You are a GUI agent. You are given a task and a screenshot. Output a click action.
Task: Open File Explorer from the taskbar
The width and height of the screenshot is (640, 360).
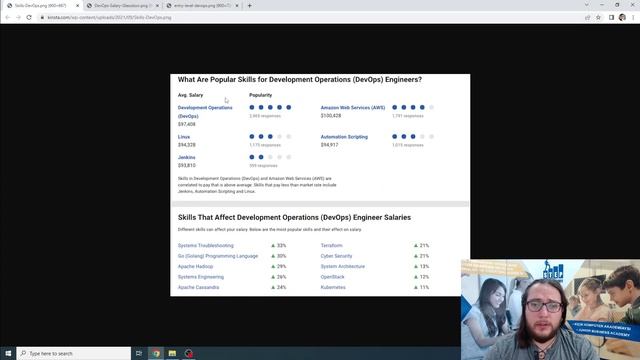(x=172, y=353)
